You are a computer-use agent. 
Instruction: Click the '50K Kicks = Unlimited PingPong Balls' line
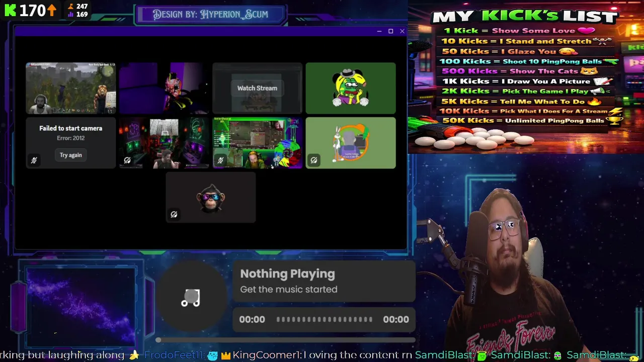[531, 121]
